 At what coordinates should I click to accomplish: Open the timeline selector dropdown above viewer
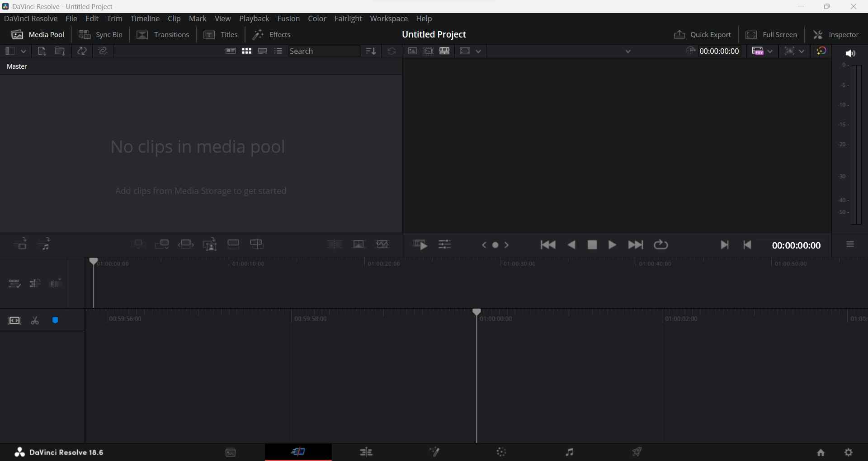pyautogui.click(x=628, y=51)
